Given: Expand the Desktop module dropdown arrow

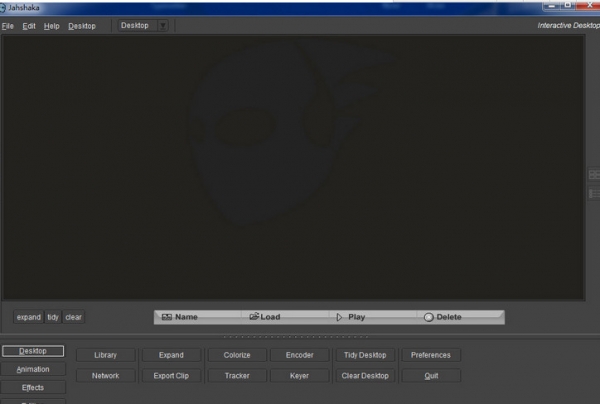Looking at the screenshot, I should click(x=163, y=26).
